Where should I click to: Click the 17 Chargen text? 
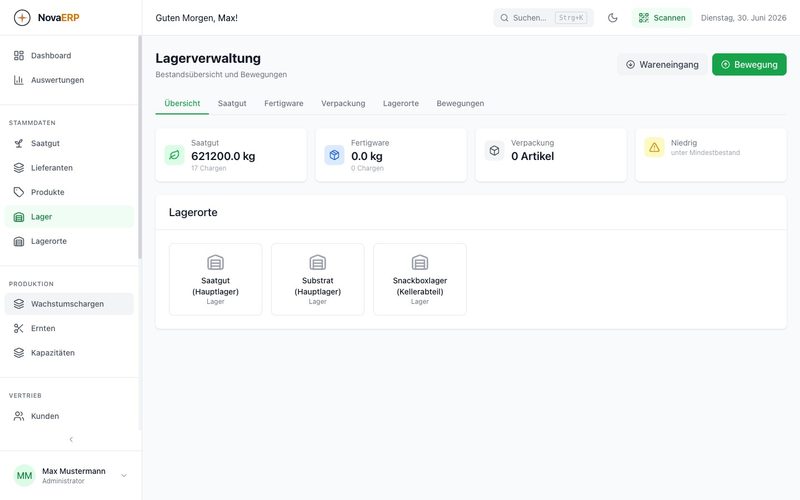point(209,168)
